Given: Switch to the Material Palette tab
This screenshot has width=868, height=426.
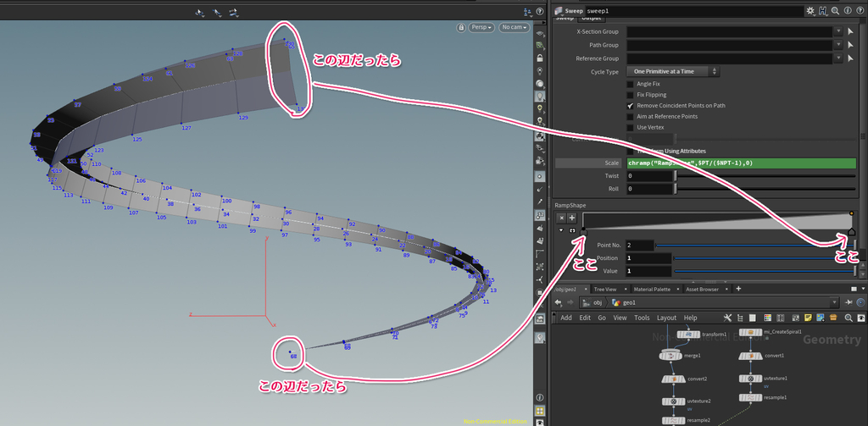Looking at the screenshot, I should (652, 290).
